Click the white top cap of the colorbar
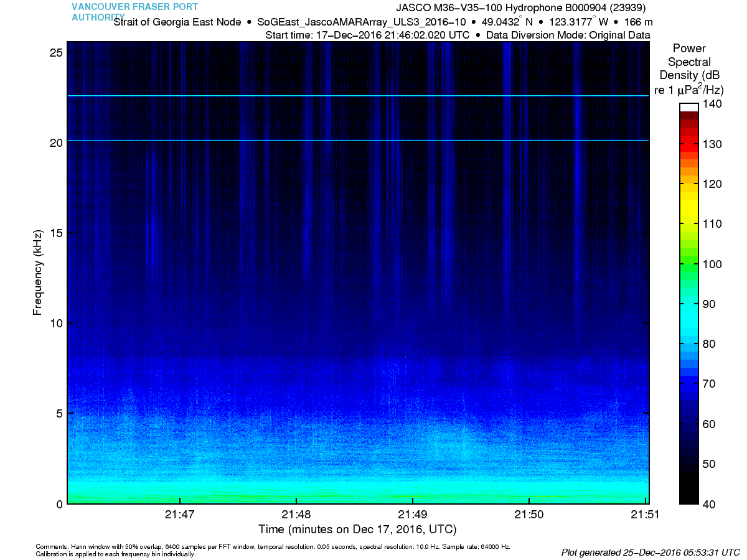 pos(688,107)
